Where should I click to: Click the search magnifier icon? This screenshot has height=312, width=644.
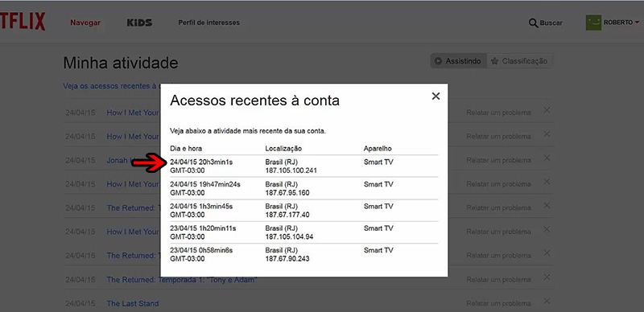click(533, 23)
